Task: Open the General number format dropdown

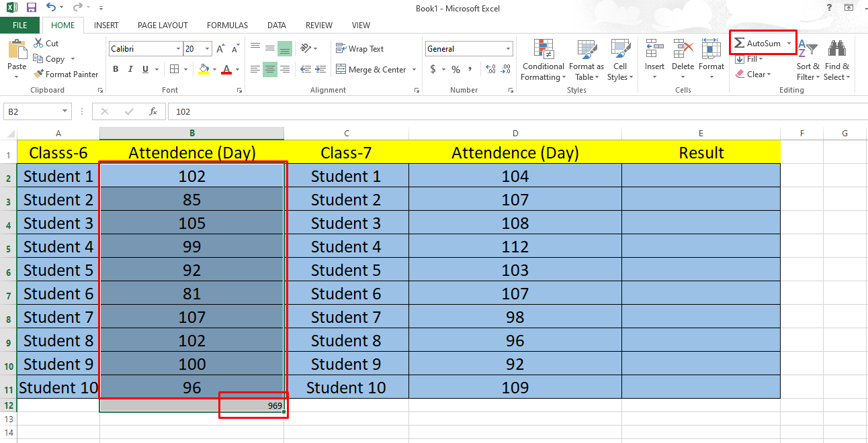Action: coord(508,49)
